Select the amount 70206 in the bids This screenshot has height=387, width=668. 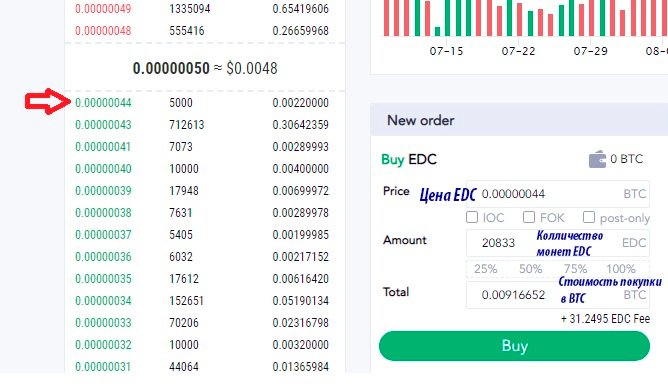(x=184, y=323)
